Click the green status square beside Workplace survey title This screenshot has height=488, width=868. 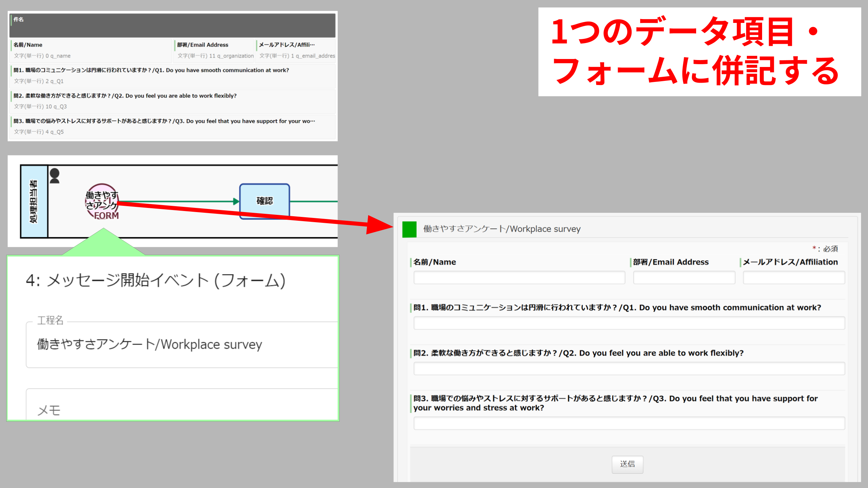[409, 229]
